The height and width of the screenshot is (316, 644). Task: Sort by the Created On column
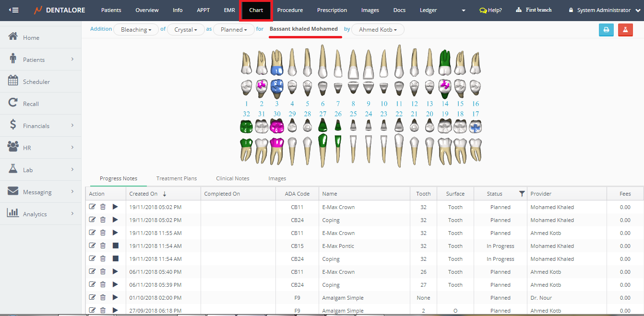click(143, 194)
